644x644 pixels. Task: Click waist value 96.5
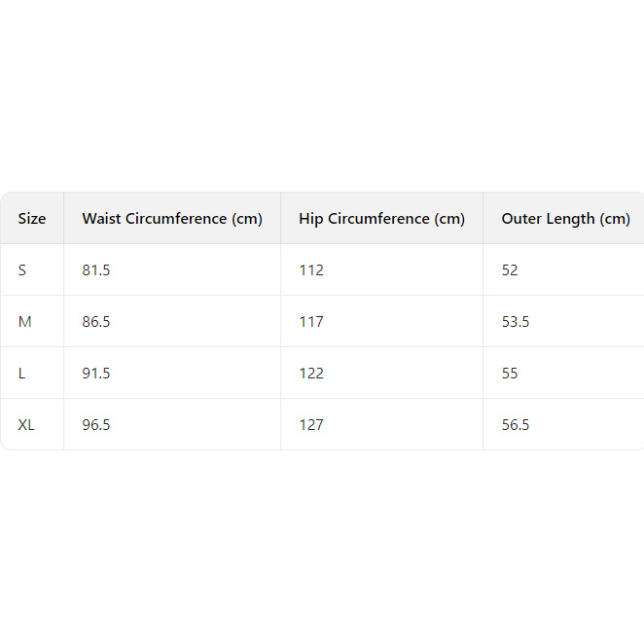pos(96,425)
